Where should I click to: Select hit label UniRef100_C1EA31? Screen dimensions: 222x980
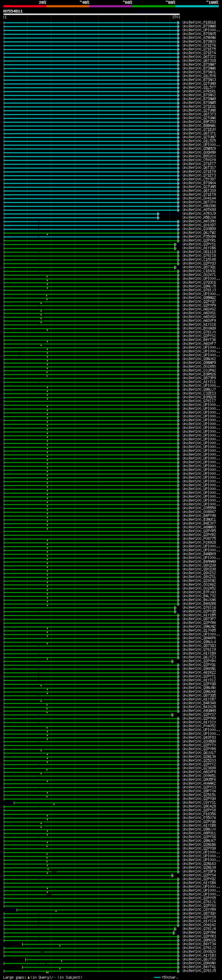[x=199, y=271]
